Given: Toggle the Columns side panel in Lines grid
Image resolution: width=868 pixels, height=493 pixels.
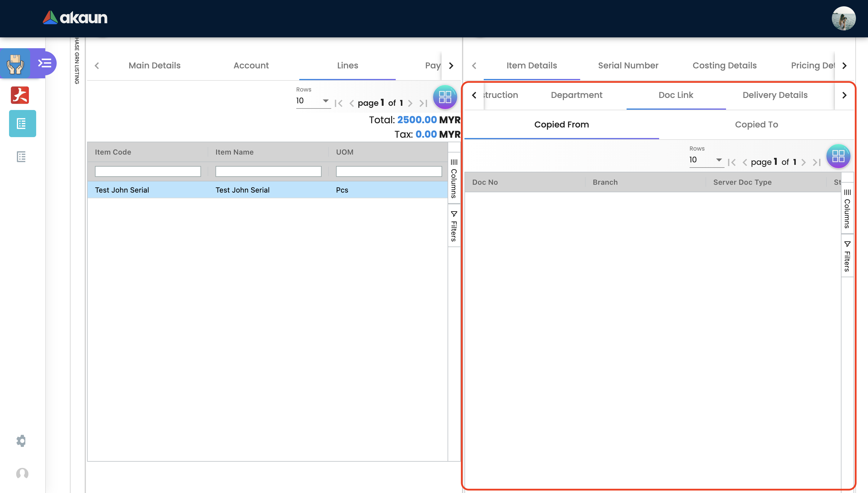Looking at the screenshot, I should [454, 178].
